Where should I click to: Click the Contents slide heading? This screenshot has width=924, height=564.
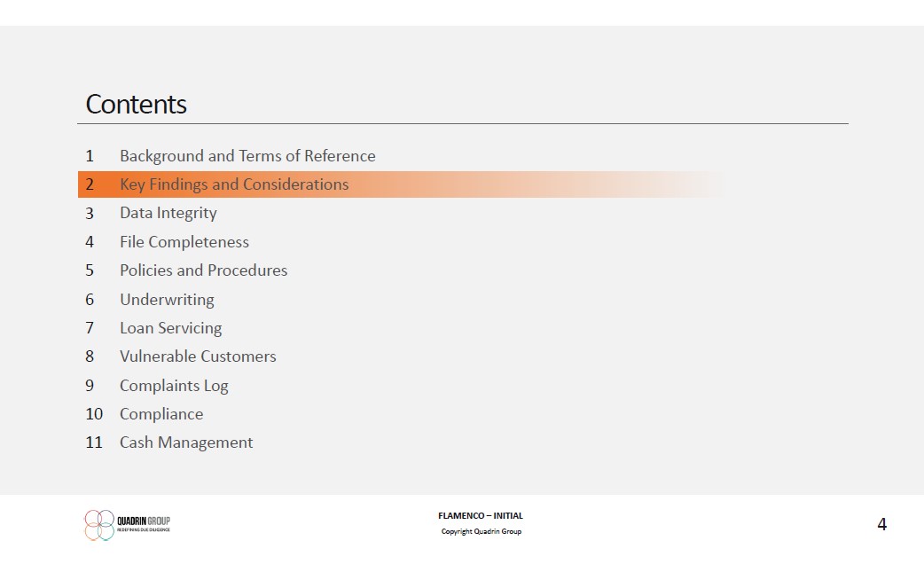click(136, 105)
